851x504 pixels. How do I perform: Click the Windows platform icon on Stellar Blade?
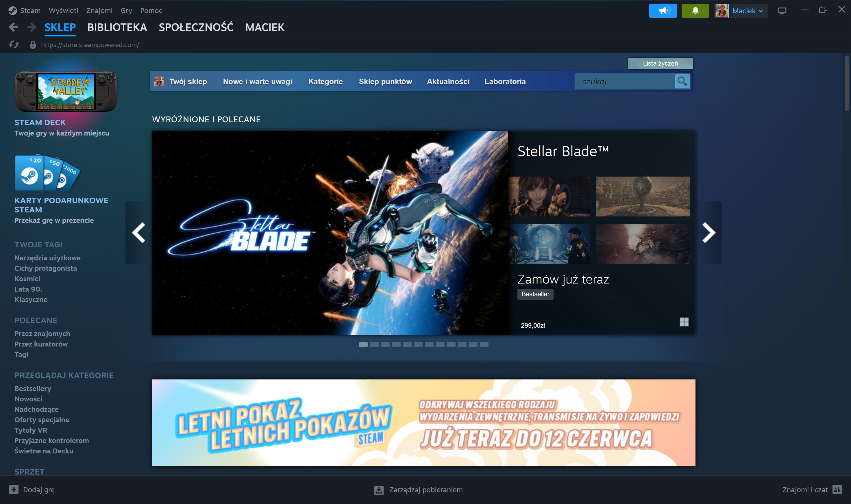pyautogui.click(x=684, y=322)
